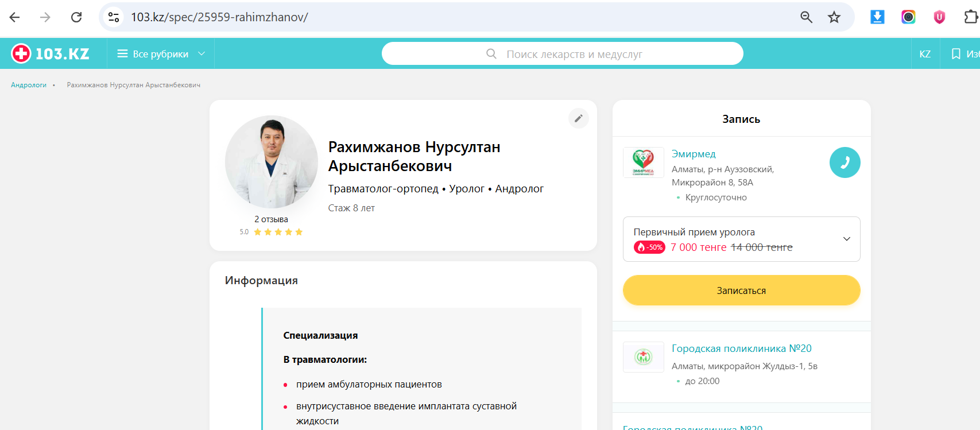The width and height of the screenshot is (980, 430).
Task: Click the прием амбулаторных пациентов list item
Action: (x=369, y=385)
